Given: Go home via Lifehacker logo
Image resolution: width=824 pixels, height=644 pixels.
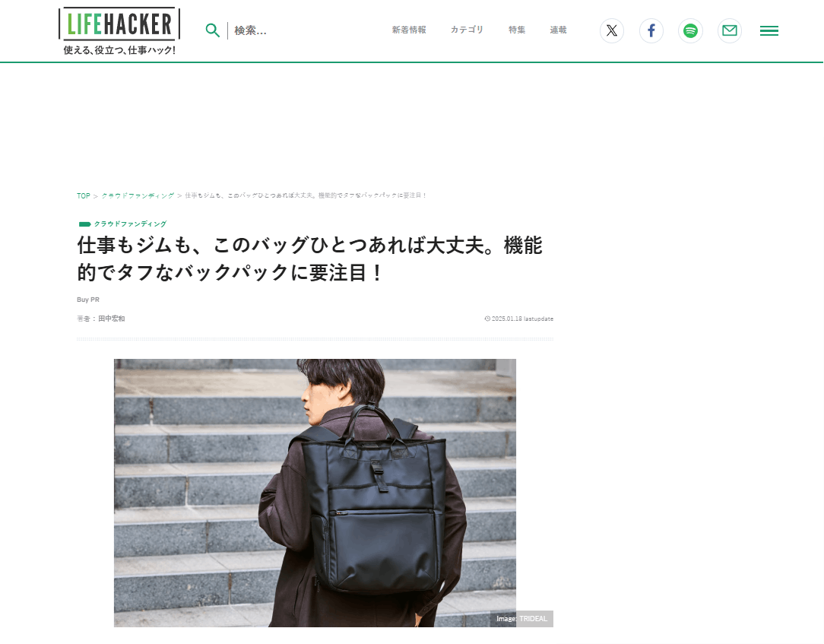Looking at the screenshot, I should tap(119, 31).
